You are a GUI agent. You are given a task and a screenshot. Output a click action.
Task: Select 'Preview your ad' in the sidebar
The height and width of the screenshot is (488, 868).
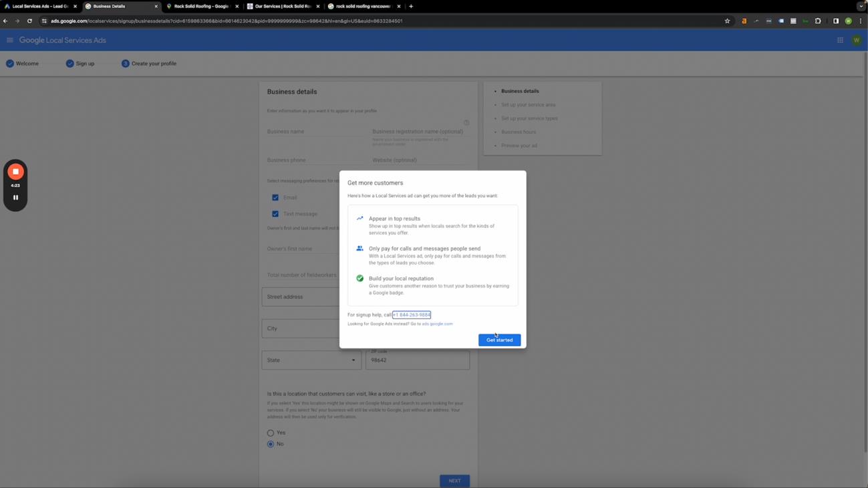[519, 146]
